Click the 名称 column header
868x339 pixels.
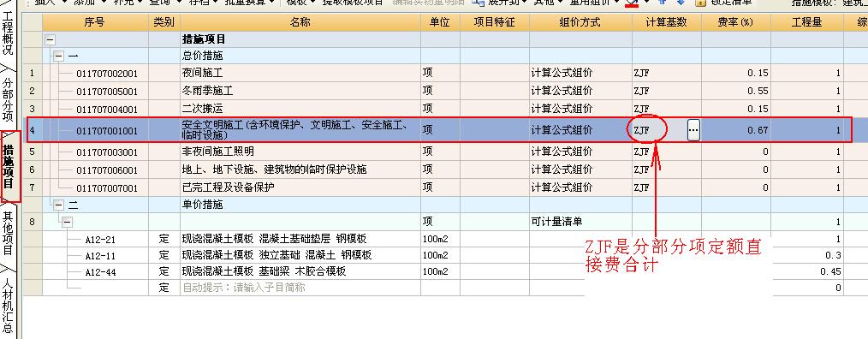click(300, 23)
